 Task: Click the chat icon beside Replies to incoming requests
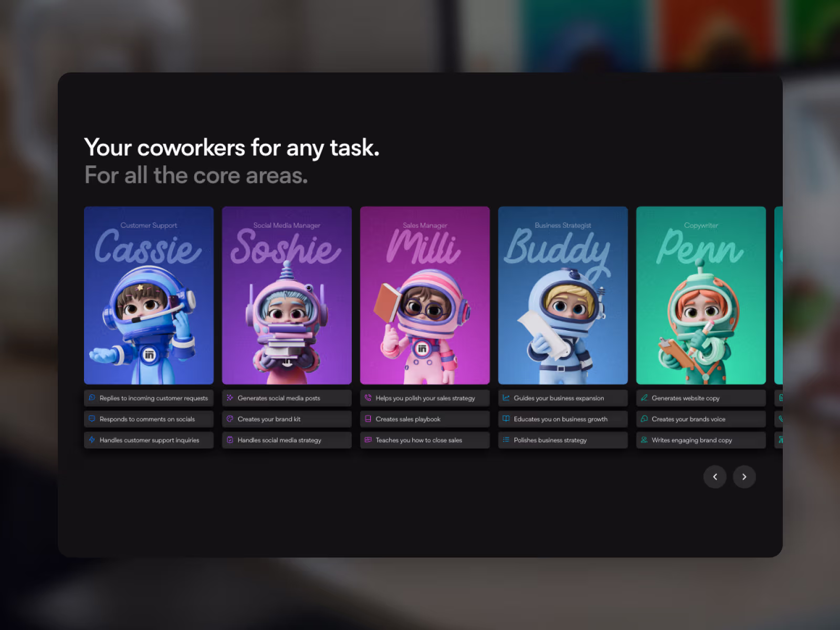point(92,398)
